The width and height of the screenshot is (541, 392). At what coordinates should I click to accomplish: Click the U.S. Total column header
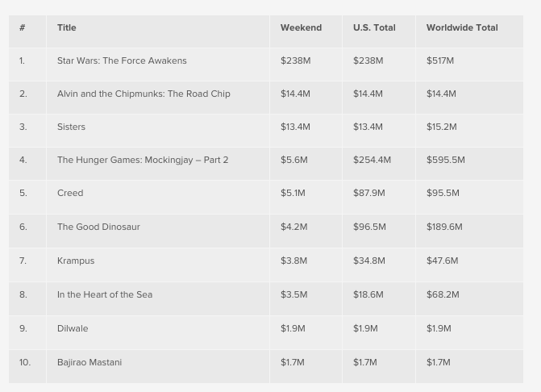(x=374, y=27)
